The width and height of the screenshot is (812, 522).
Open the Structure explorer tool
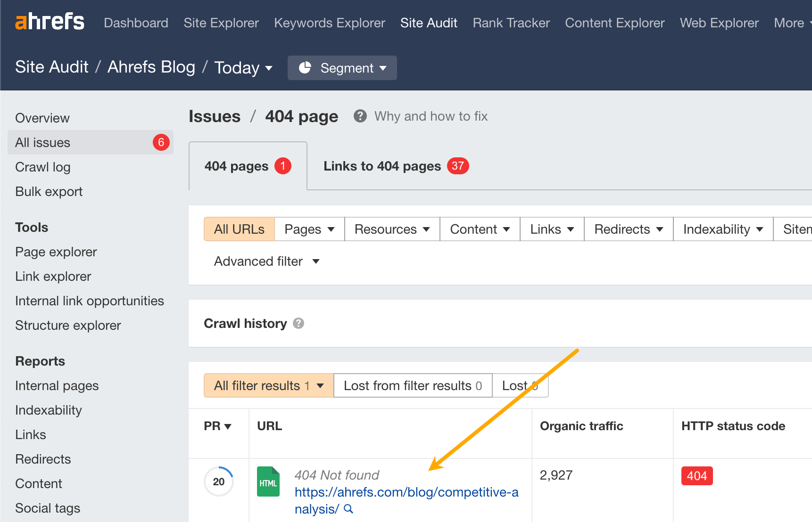click(68, 325)
